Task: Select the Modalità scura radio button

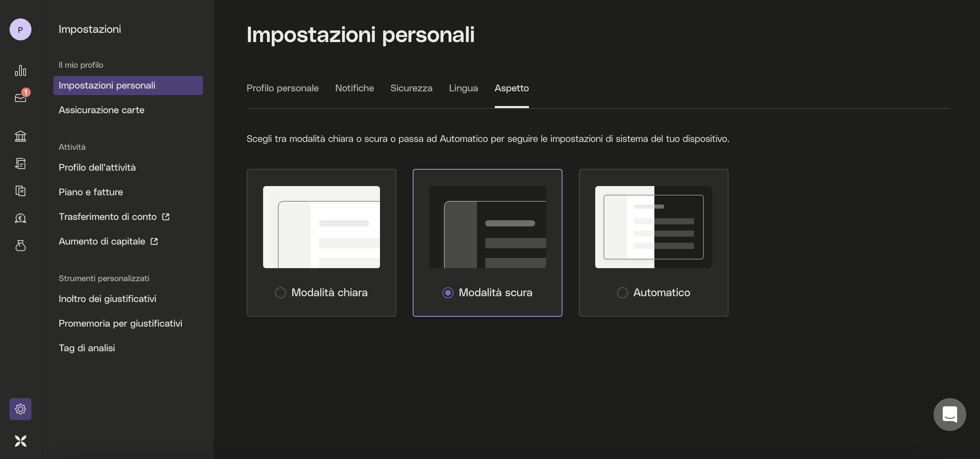Action: tap(448, 292)
